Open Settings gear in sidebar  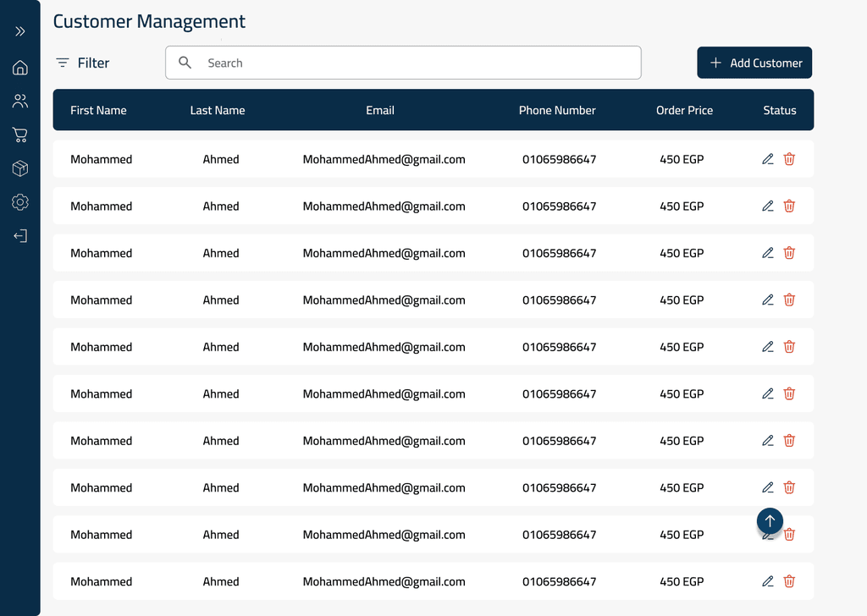tap(20, 202)
